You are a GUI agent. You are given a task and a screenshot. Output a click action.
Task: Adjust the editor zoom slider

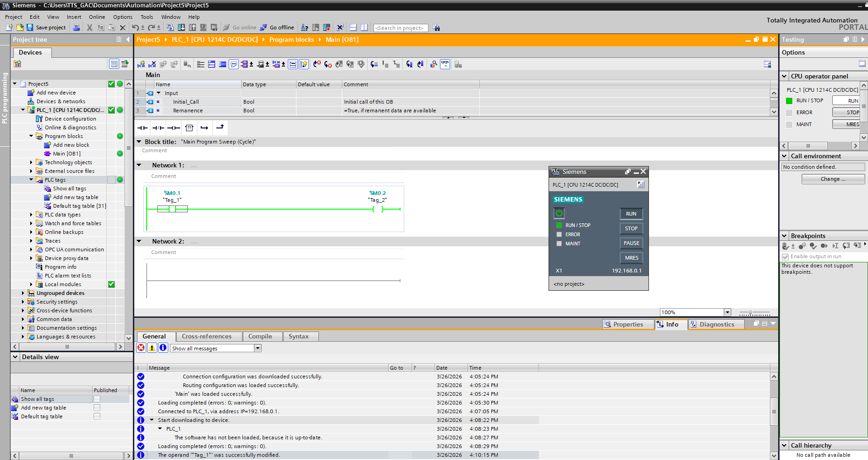pos(750,312)
